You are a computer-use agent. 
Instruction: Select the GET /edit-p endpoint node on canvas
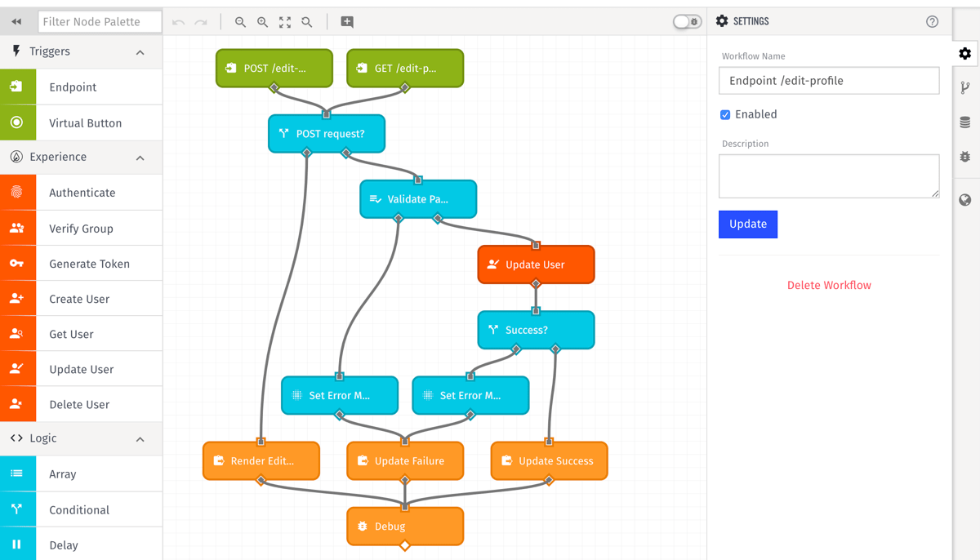pos(405,69)
